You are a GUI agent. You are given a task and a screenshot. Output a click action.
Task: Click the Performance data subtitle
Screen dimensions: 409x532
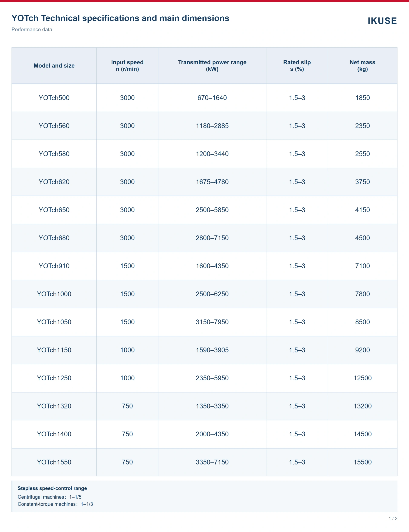click(32, 29)
